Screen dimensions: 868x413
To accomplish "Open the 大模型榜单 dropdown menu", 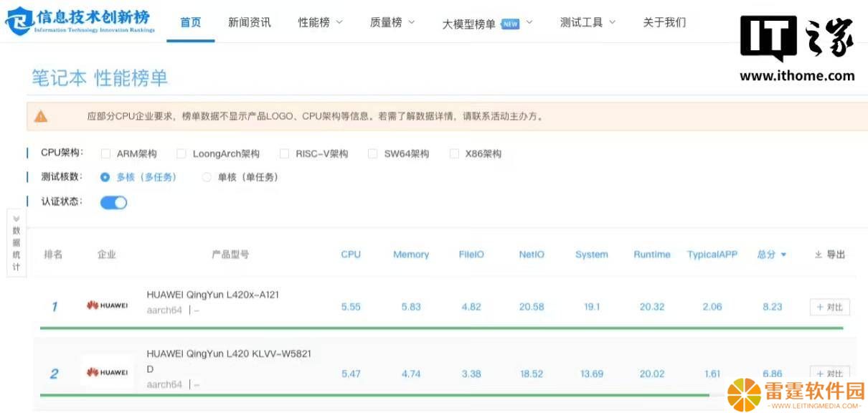I will pyautogui.click(x=487, y=24).
